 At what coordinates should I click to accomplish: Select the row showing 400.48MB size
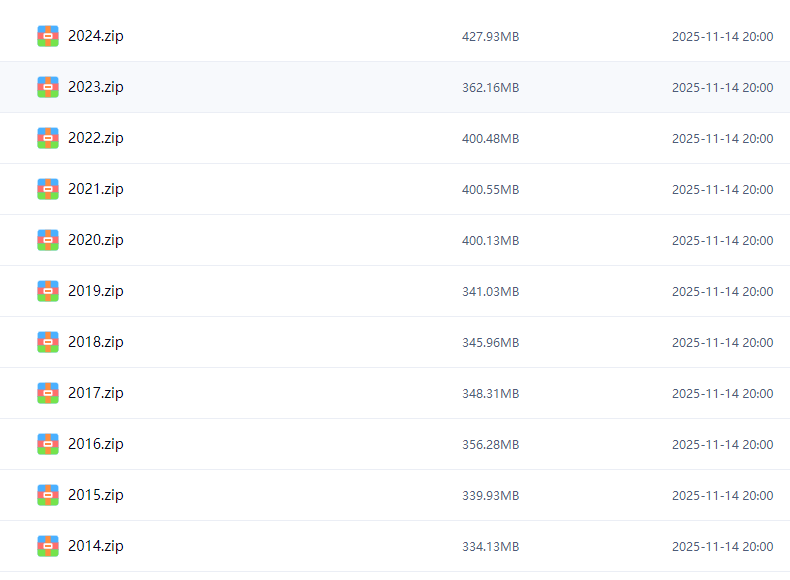pyautogui.click(x=490, y=139)
